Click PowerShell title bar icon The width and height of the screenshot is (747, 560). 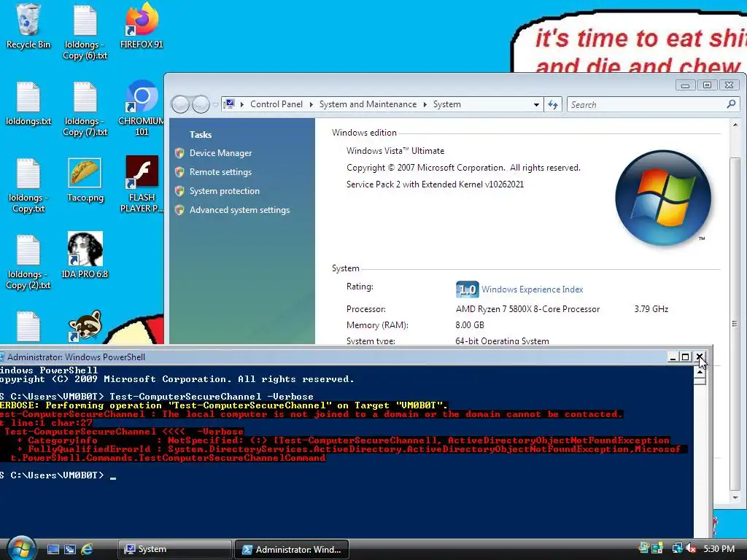pos(2,357)
